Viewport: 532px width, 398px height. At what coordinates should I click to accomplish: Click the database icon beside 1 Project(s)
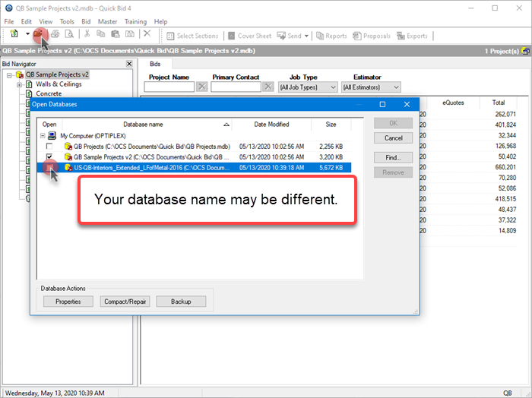point(525,51)
